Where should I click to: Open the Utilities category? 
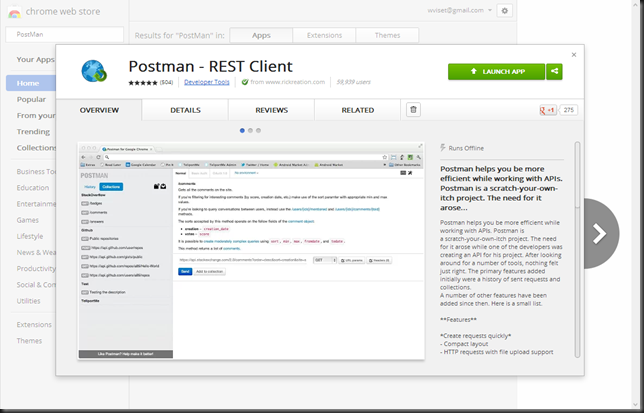pos(29,301)
